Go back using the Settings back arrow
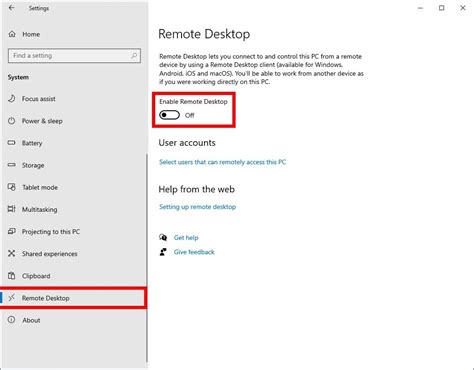The width and height of the screenshot is (474, 370). (x=12, y=8)
